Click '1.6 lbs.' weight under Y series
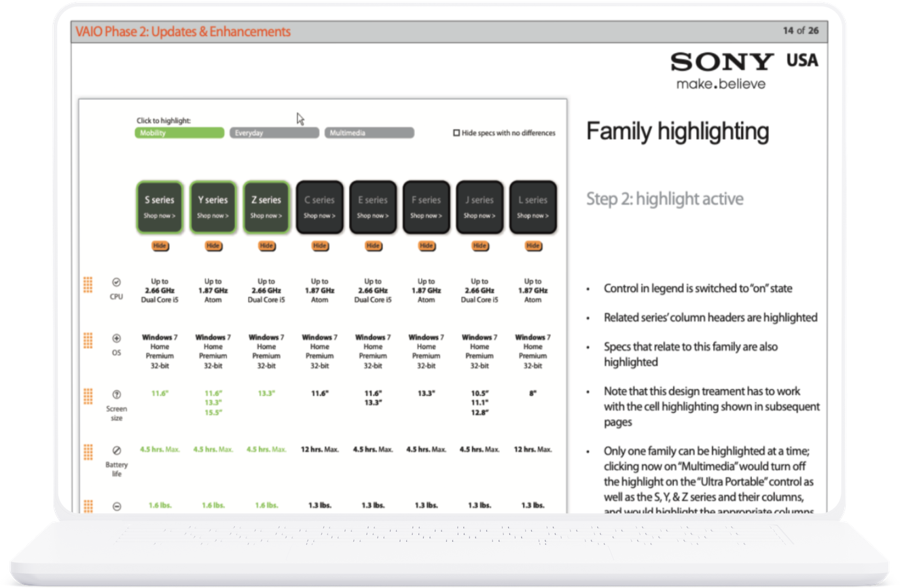The height and width of the screenshot is (588, 900). click(x=213, y=505)
